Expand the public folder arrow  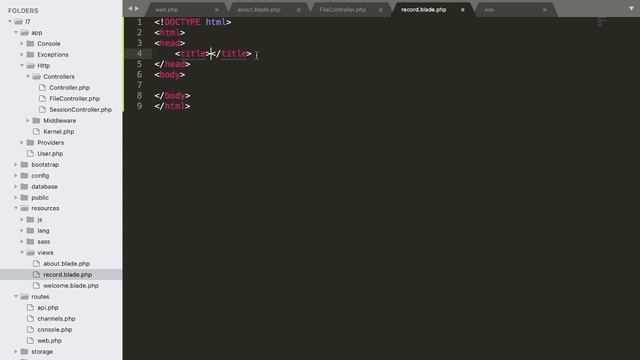pos(16,198)
